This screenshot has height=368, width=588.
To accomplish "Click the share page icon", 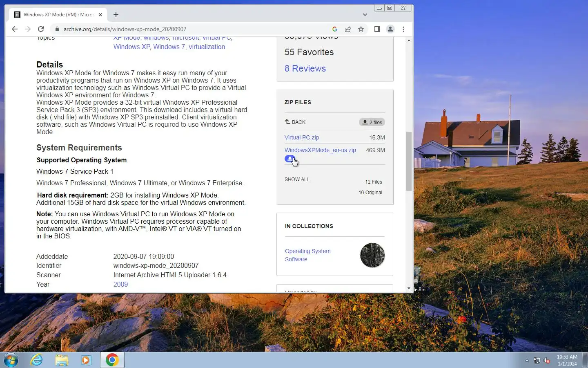I will tap(348, 29).
